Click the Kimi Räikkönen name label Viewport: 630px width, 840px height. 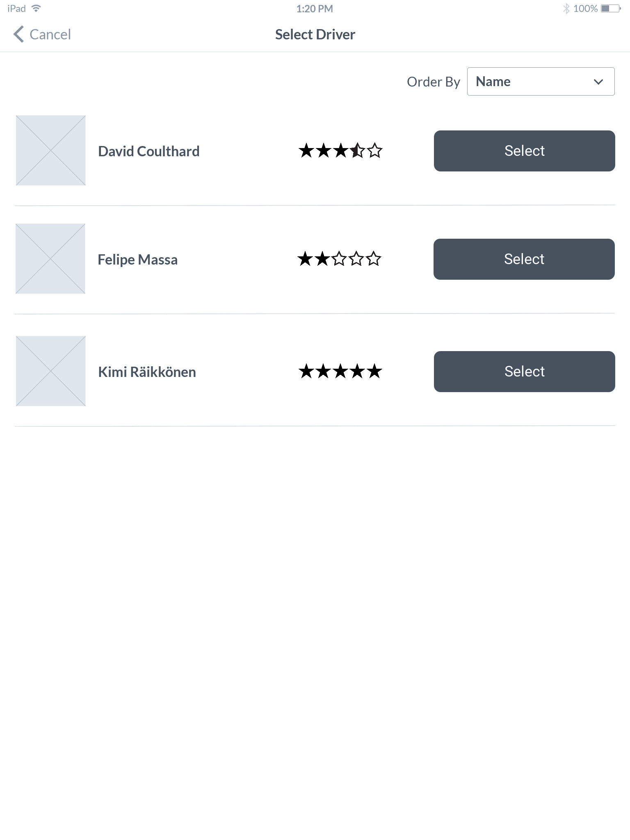click(147, 372)
